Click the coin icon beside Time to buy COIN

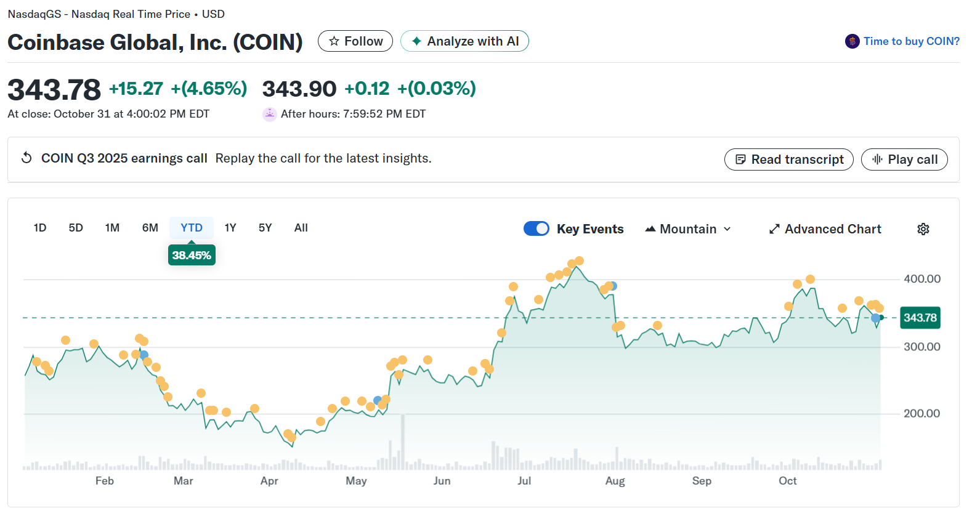[x=851, y=41]
